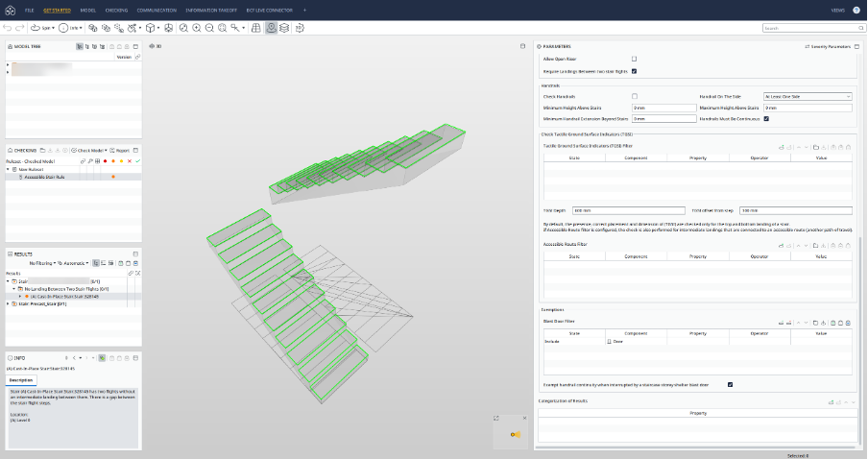Open the Views menu button
This screenshot has height=459, width=868.
click(x=837, y=9)
